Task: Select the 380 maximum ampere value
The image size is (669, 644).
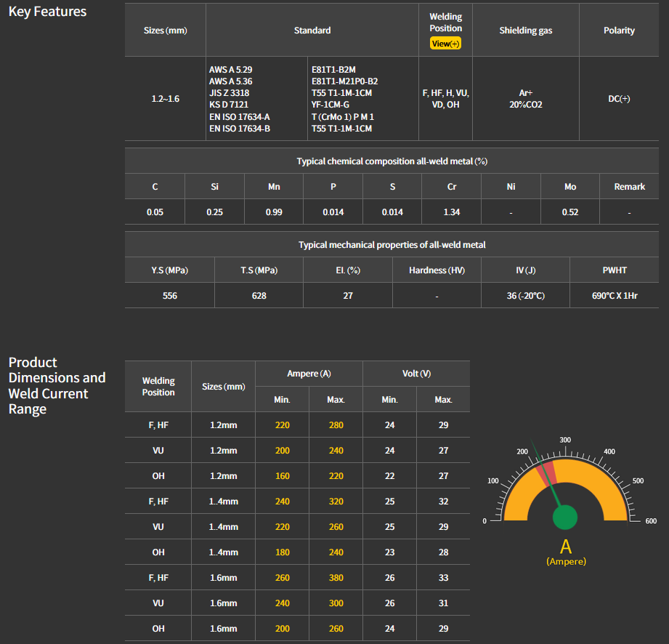Action: pyautogui.click(x=336, y=578)
